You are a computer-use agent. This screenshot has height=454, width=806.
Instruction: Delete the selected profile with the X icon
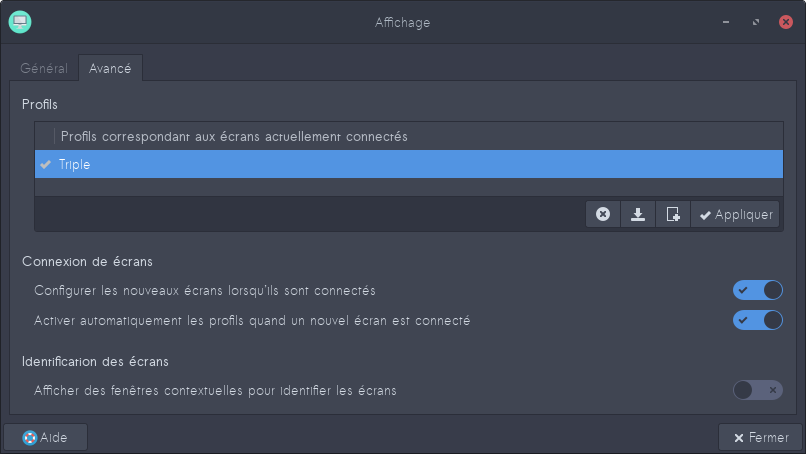tap(603, 214)
